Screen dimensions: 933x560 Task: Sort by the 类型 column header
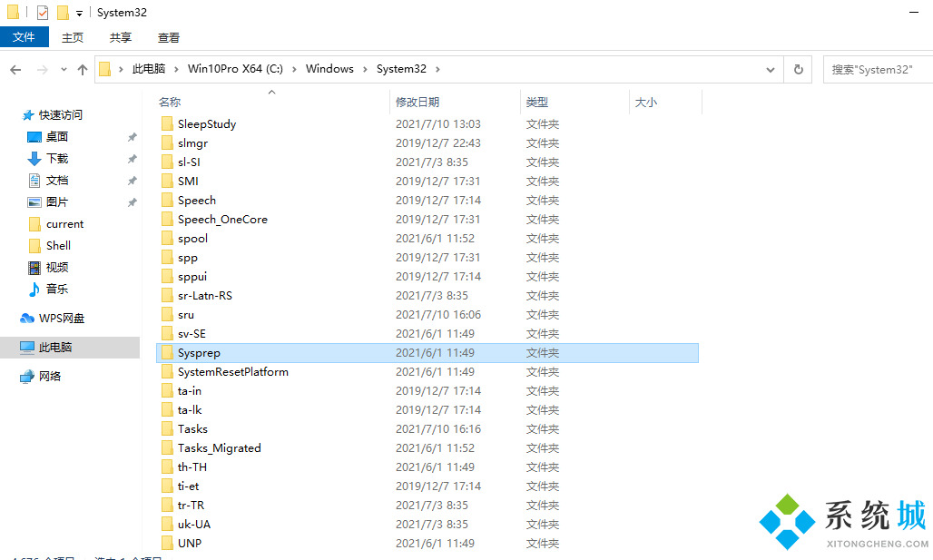coord(537,103)
